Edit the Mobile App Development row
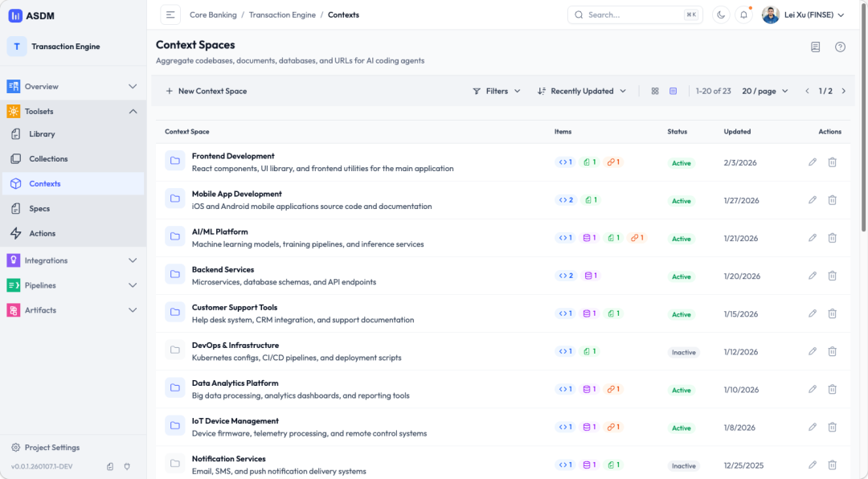The height and width of the screenshot is (479, 868). (x=812, y=200)
